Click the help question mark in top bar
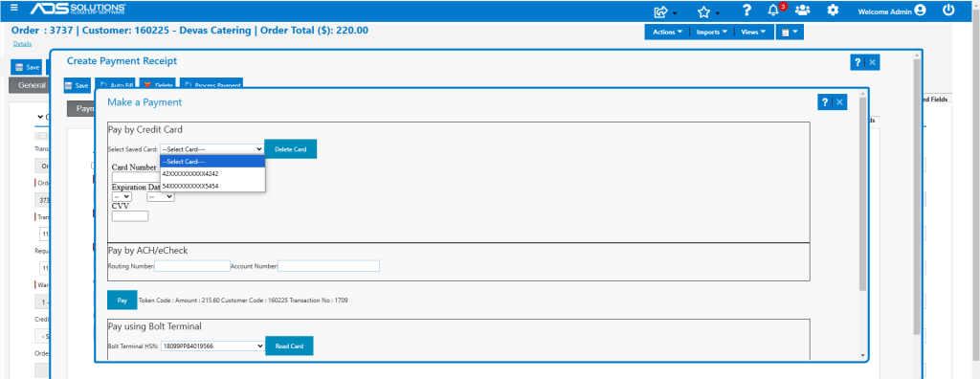Screen dimensions: 980x379 point(746,10)
